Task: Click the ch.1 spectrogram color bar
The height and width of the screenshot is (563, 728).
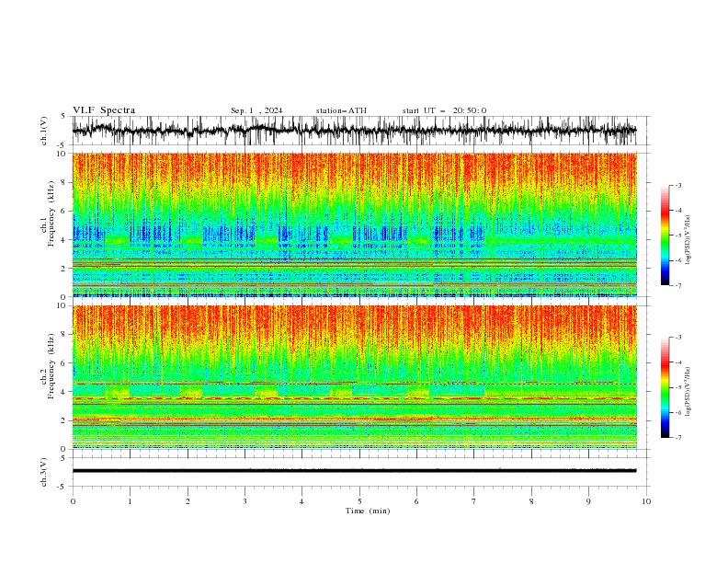Action: [665, 235]
